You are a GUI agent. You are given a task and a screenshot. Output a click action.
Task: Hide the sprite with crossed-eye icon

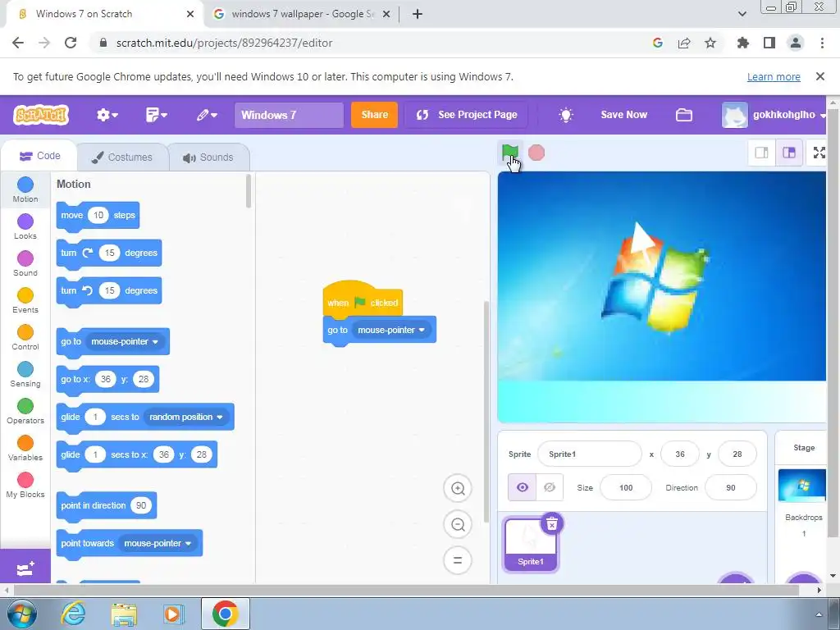coord(550,487)
